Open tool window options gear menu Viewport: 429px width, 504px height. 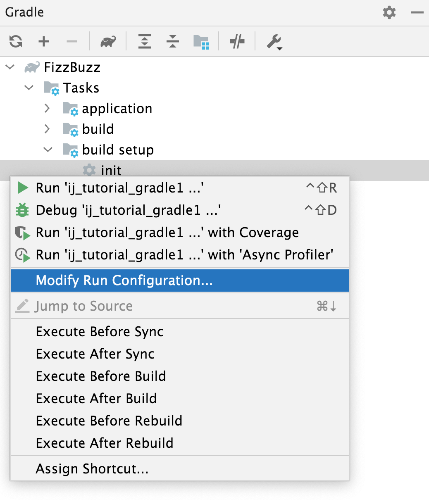tap(389, 12)
